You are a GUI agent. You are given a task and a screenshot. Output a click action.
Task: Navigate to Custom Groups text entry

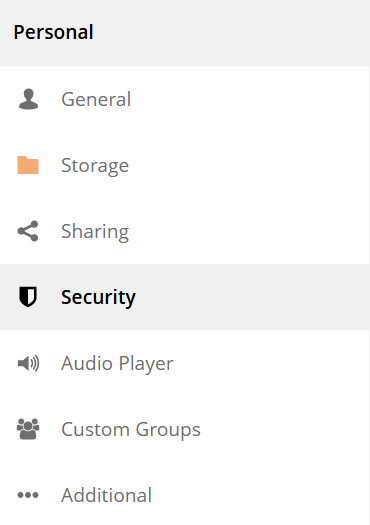[131, 430]
